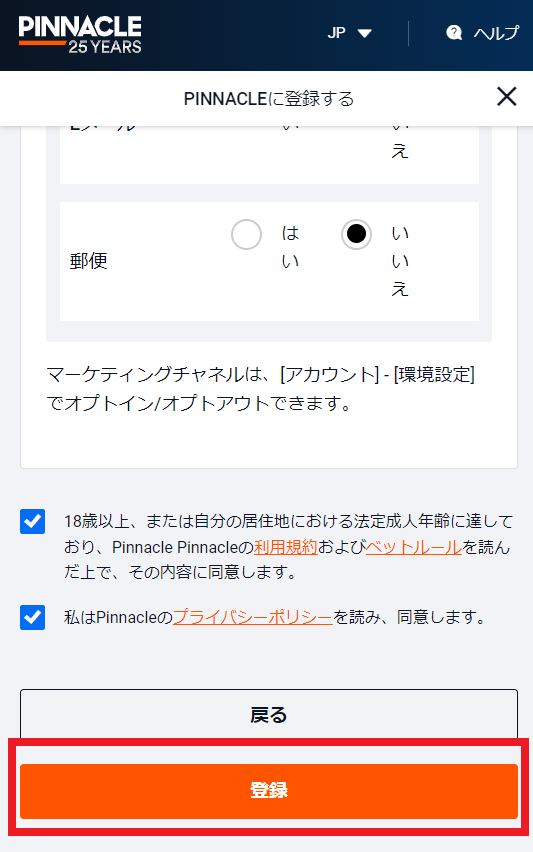Open the ベットルール betting rules link
Image resolution: width=533 pixels, height=852 pixels.
point(414,547)
